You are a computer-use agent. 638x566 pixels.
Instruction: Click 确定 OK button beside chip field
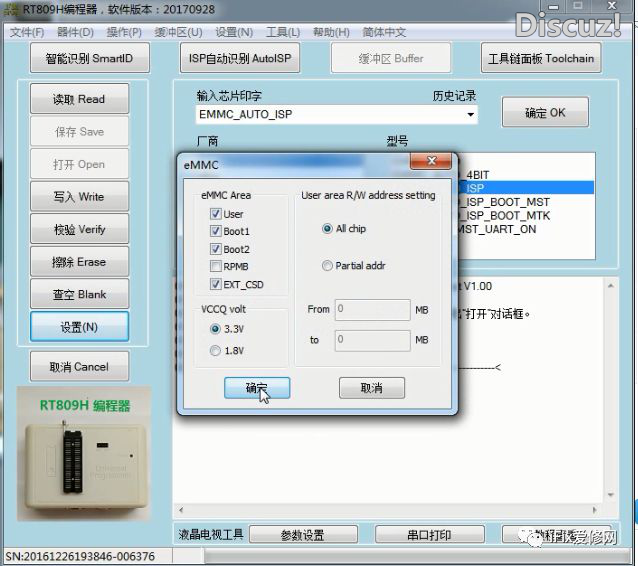coord(545,112)
